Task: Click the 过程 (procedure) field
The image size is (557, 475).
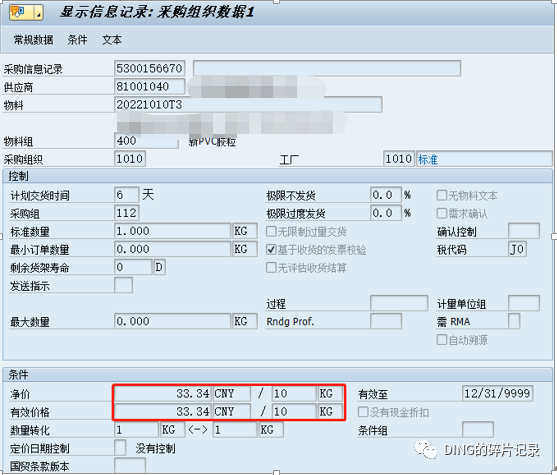Action: click(x=399, y=303)
